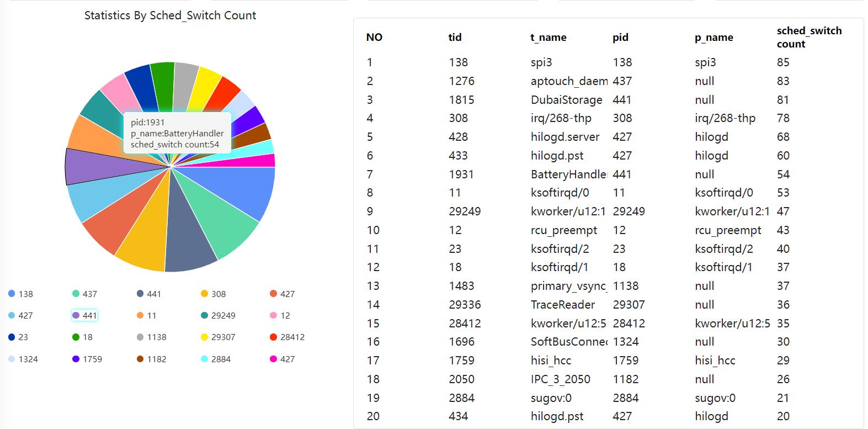This screenshot has height=429, width=868.
Task: Click the p_name column header
Action: 713,37
